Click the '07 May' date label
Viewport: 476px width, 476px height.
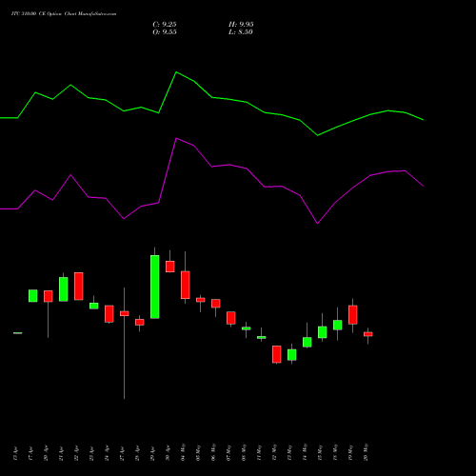228,452
